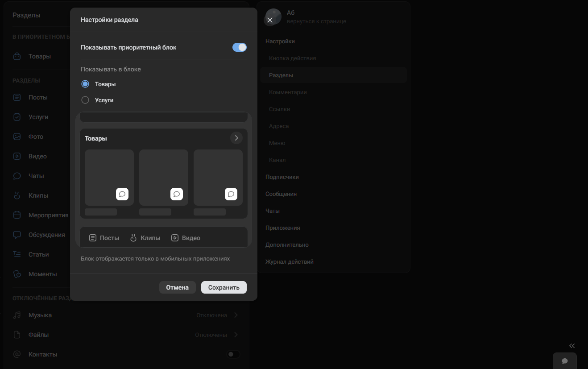Image resolution: width=588 pixels, height=369 pixels.
Task: Click the Фото row label in sidebar
Action: [x=36, y=137]
